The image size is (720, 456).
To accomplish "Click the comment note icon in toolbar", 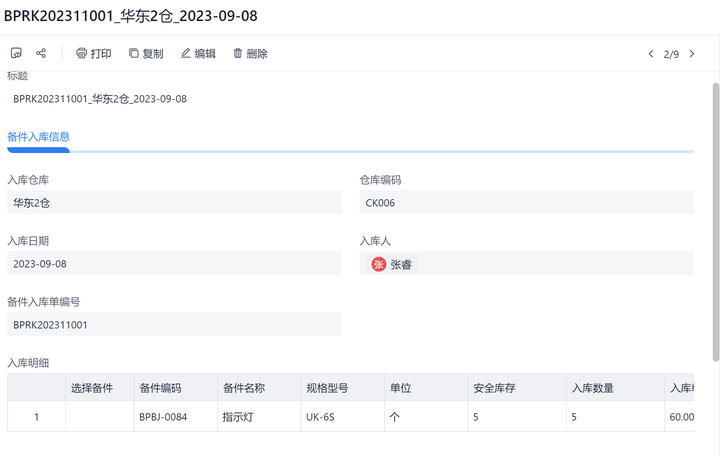I will tap(16, 53).
